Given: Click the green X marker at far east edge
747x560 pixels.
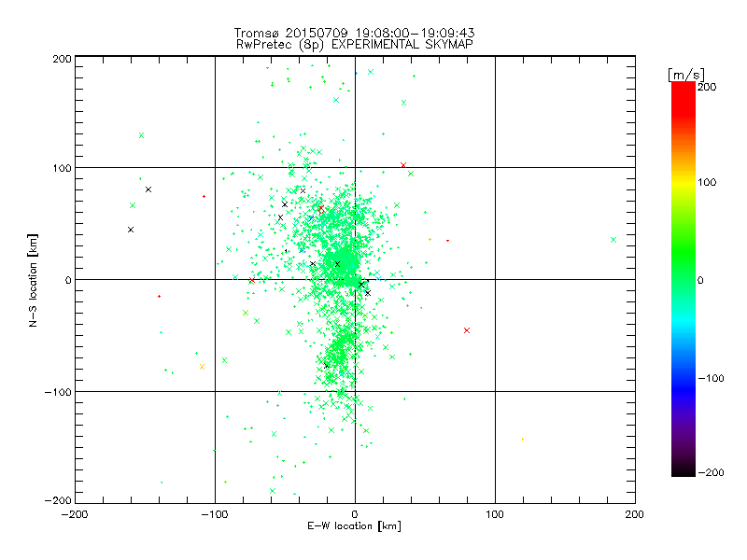Looking at the screenshot, I should pos(613,240).
